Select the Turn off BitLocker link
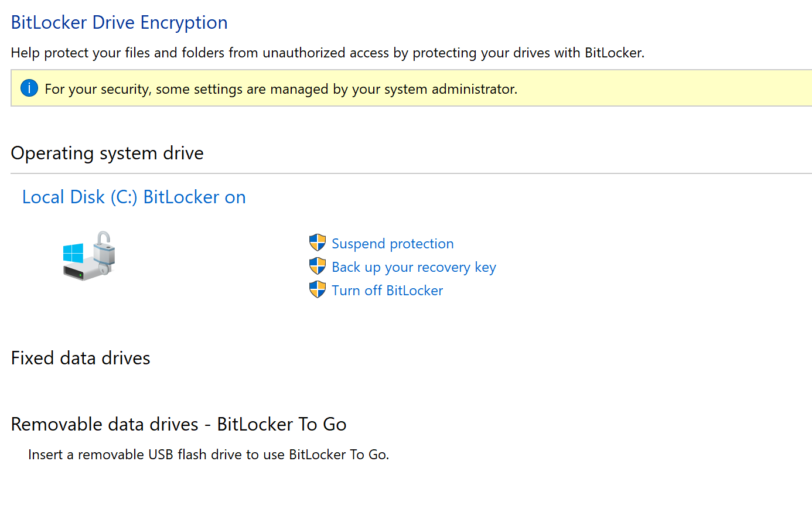This screenshot has height=519, width=812. point(387,291)
